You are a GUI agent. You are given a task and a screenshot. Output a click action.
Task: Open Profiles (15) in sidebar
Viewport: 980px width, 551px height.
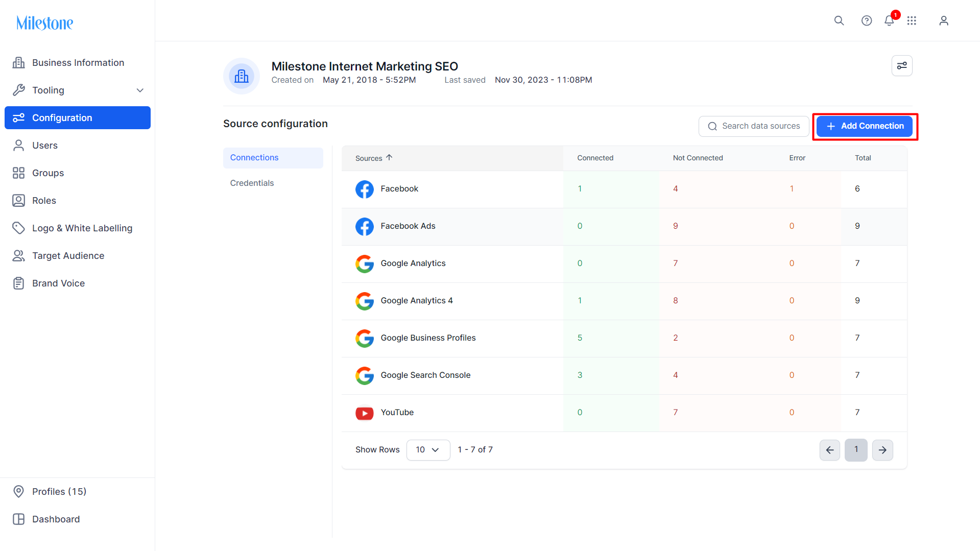[x=78, y=492]
